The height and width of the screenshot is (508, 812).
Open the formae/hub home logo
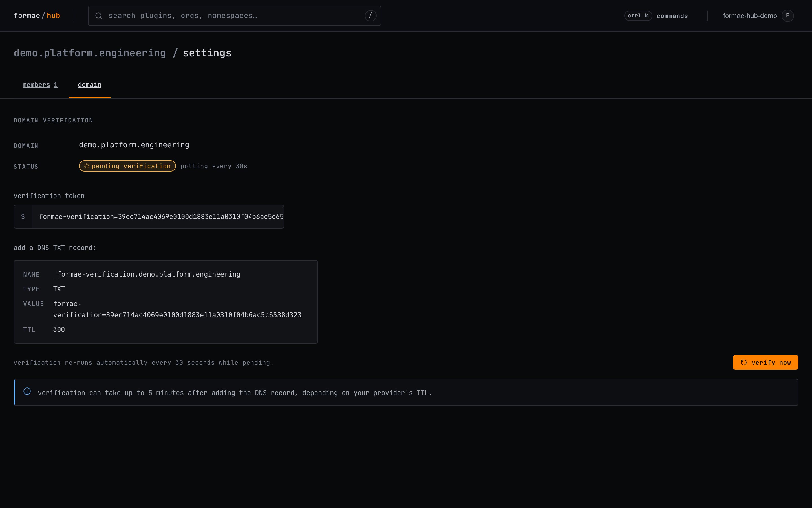[x=37, y=16]
